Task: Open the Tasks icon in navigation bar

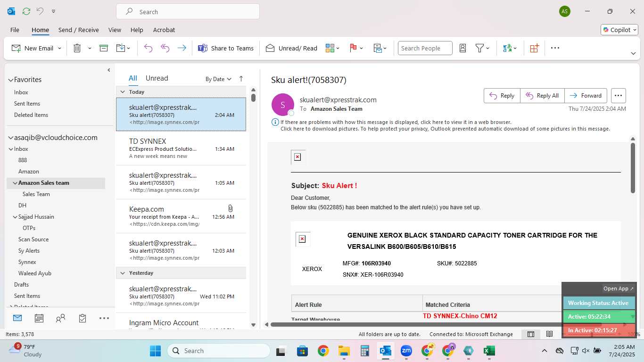Action: (83, 318)
